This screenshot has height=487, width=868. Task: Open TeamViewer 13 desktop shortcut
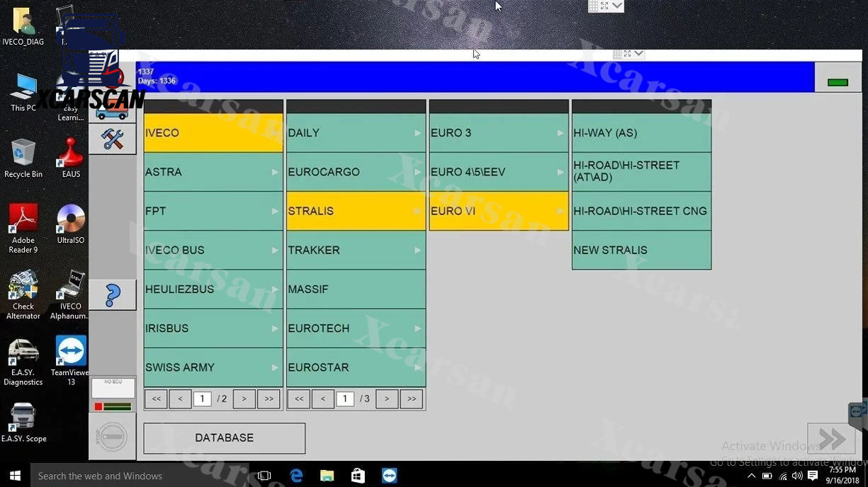tap(71, 362)
